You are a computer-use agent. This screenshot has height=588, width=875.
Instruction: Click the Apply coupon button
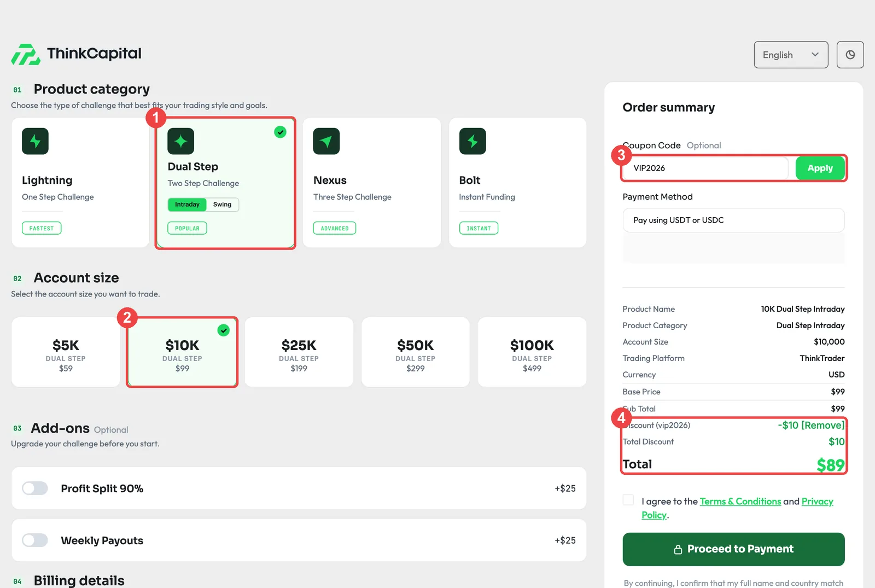(820, 168)
